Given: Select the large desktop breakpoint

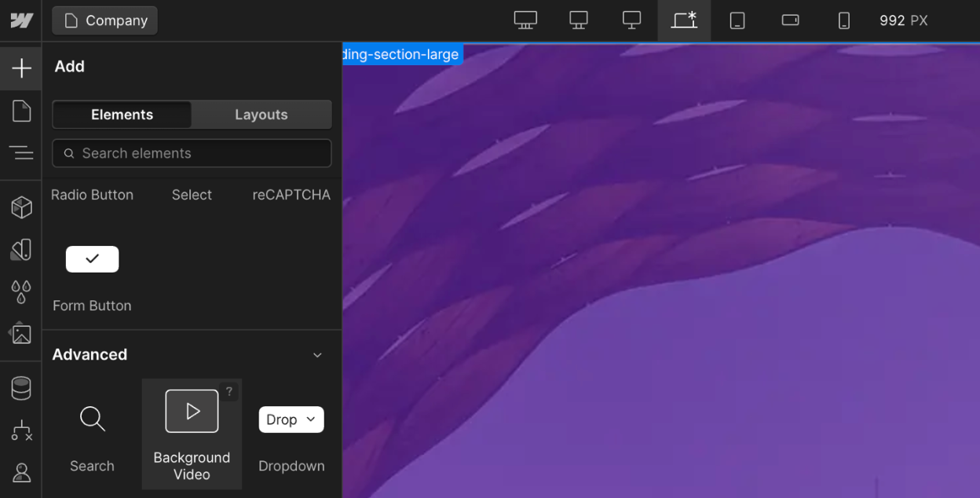Looking at the screenshot, I should click(x=579, y=20).
